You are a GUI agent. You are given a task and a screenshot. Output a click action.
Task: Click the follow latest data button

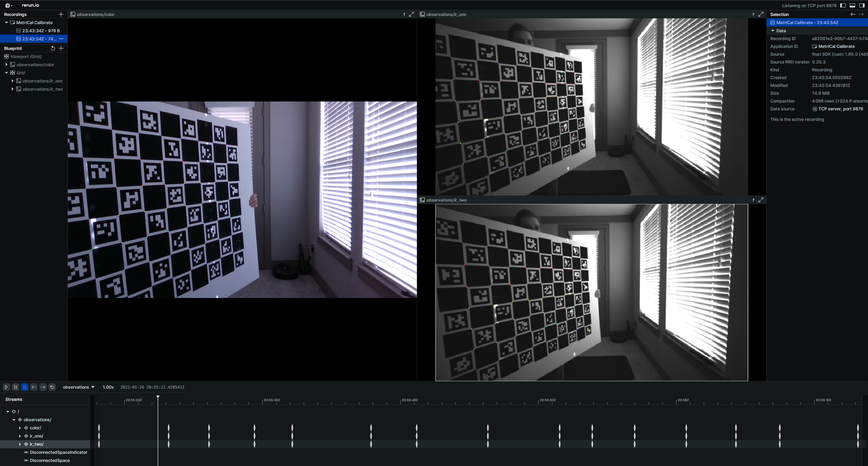click(16, 387)
